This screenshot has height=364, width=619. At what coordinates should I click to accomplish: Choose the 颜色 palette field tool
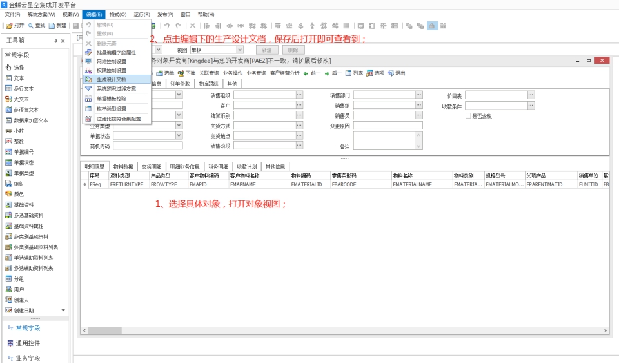[x=15, y=194]
